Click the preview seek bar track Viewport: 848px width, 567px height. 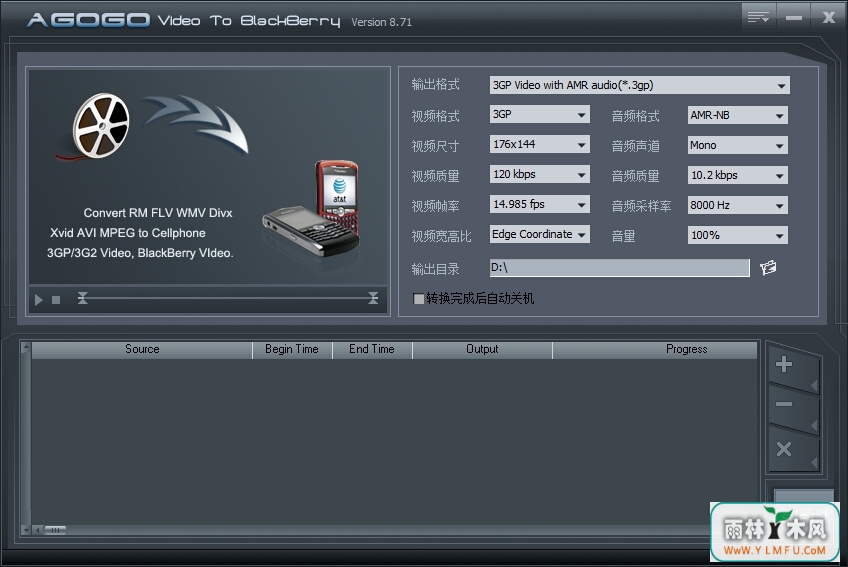228,298
